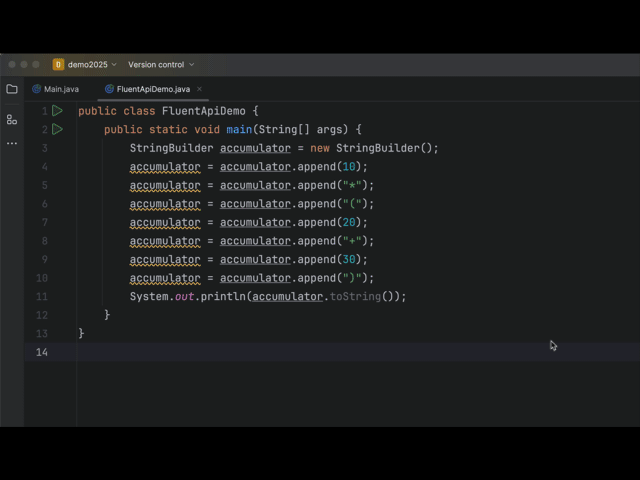The image size is (640, 480).
Task: Open Version control dropdown
Action: point(161,64)
